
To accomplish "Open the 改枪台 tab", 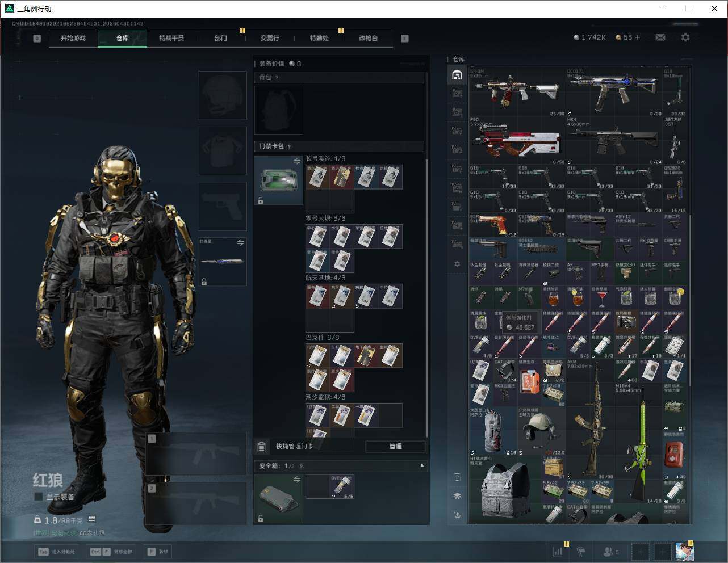I will pos(368,38).
